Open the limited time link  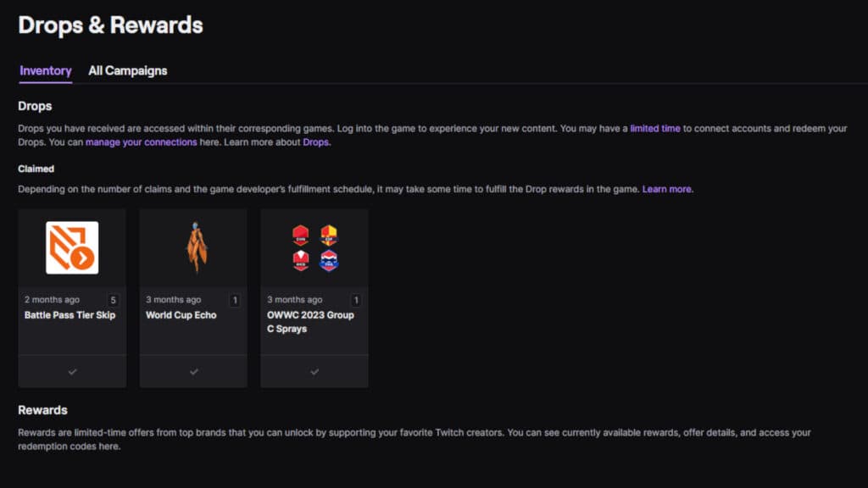[654, 128]
